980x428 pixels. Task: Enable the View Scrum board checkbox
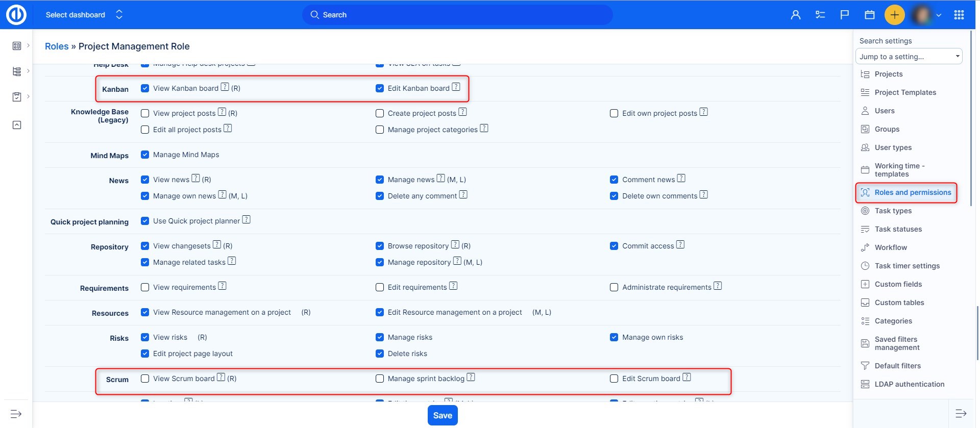coord(145,379)
